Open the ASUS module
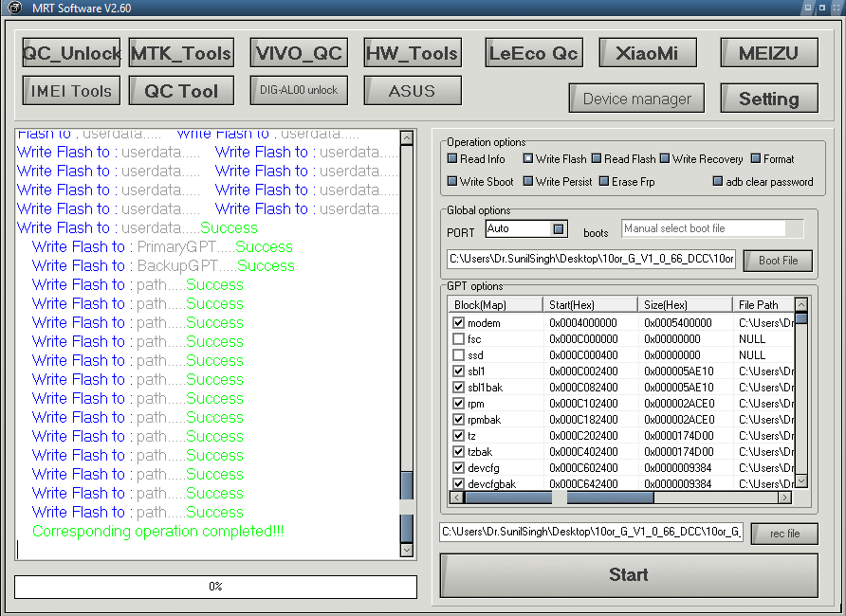 coord(413,91)
